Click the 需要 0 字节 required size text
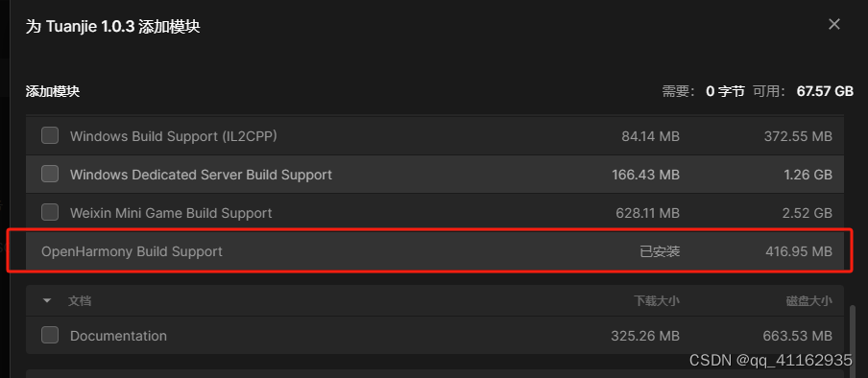The width and height of the screenshot is (868, 378). tap(704, 91)
